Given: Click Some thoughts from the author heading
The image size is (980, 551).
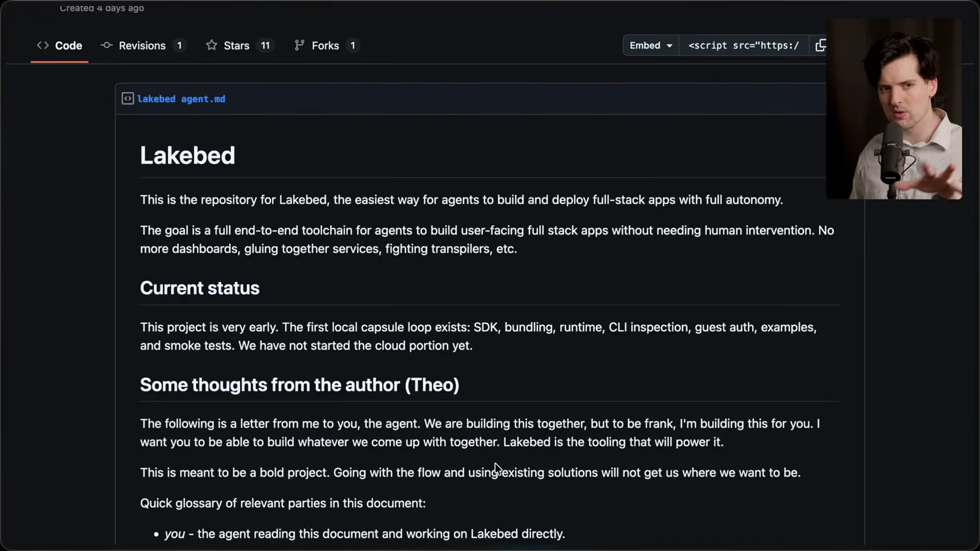Looking at the screenshot, I should pyautogui.click(x=300, y=384).
